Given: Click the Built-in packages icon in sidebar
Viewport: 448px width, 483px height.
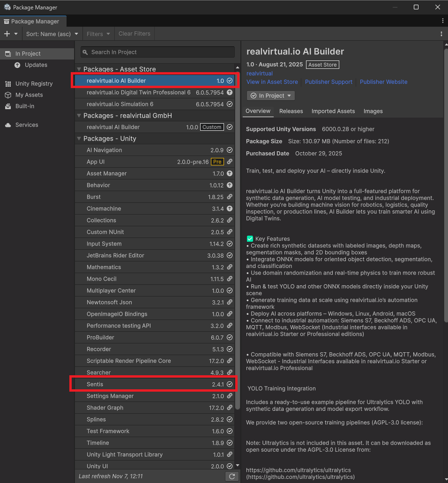Looking at the screenshot, I should (x=8, y=106).
